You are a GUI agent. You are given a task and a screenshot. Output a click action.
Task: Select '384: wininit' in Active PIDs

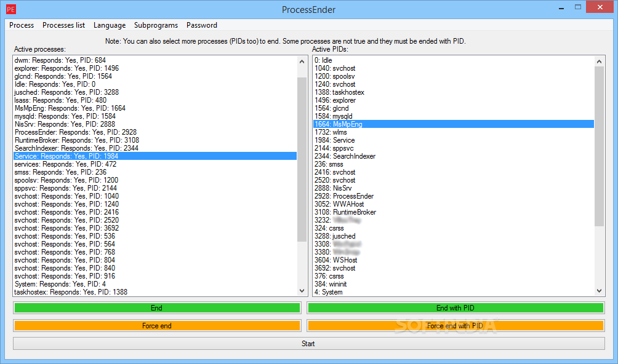click(454, 284)
